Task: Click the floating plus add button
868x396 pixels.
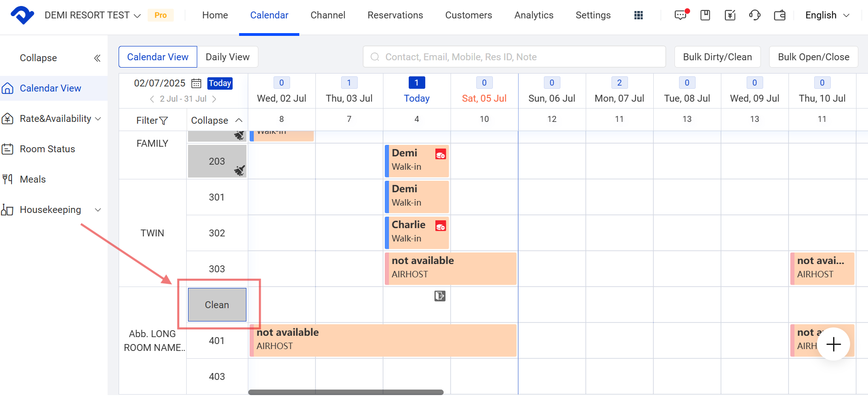Action: (x=833, y=344)
